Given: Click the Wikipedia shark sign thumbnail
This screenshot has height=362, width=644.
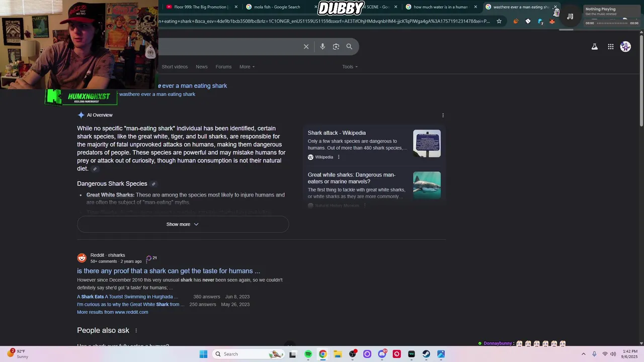Looking at the screenshot, I should click(x=427, y=143).
